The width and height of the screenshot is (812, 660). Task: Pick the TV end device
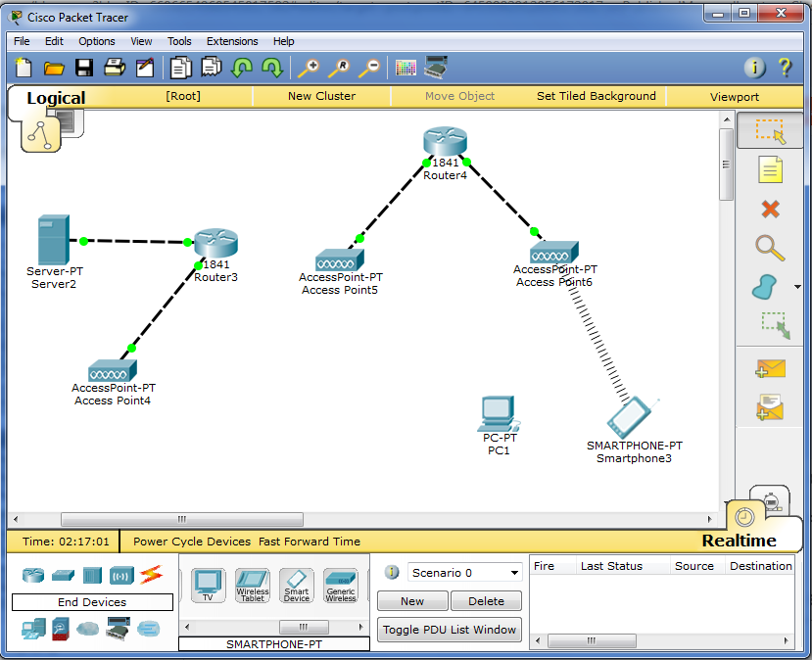click(x=209, y=586)
